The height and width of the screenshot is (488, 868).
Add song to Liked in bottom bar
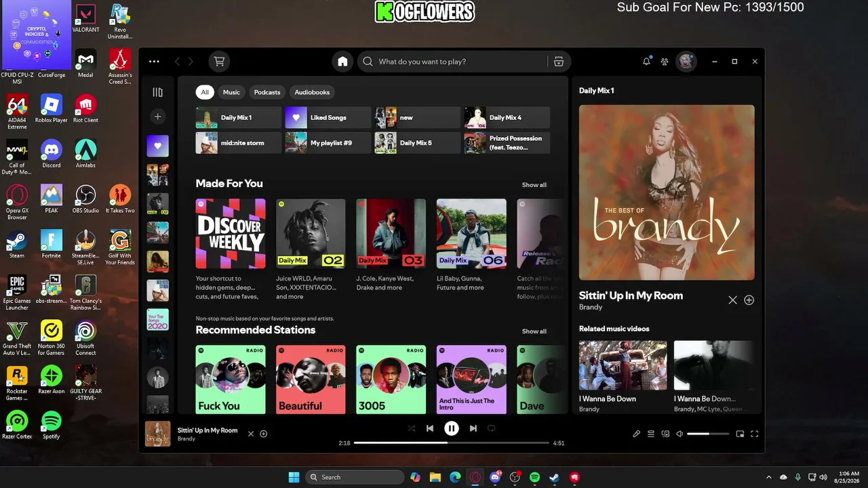point(264,434)
